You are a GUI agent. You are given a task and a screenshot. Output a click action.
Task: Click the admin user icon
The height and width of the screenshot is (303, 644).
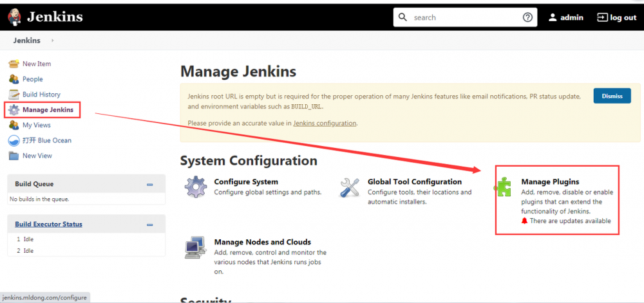(x=553, y=17)
